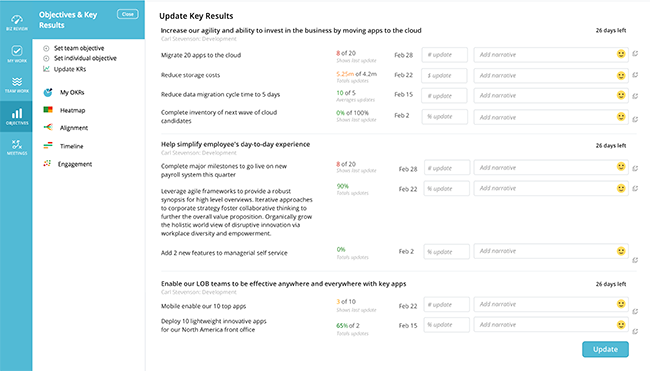The image size is (650, 371).
Task: Open Meetings sidebar icon
Action: 17,147
